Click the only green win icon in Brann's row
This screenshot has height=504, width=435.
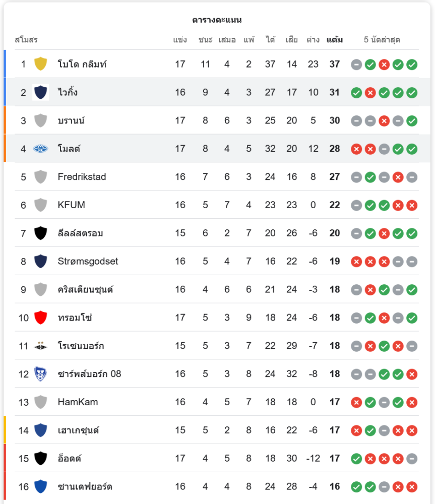tap(412, 121)
